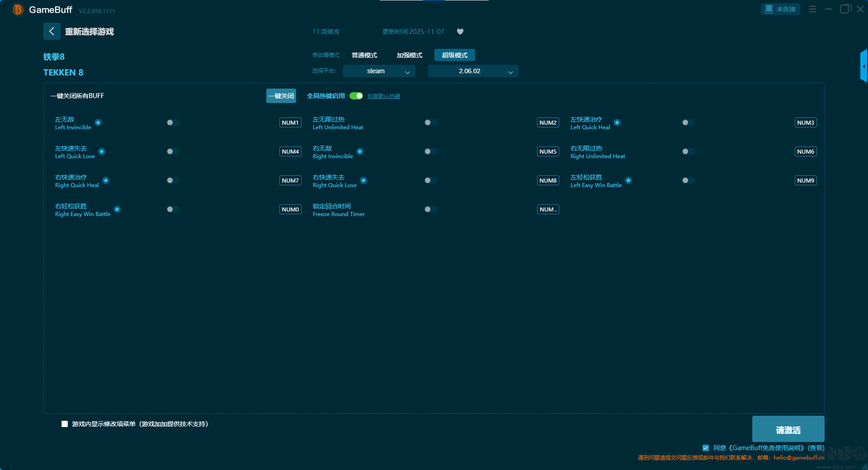
Task: Click the star badge beside Left Easy Win Battle
Action: [628, 180]
